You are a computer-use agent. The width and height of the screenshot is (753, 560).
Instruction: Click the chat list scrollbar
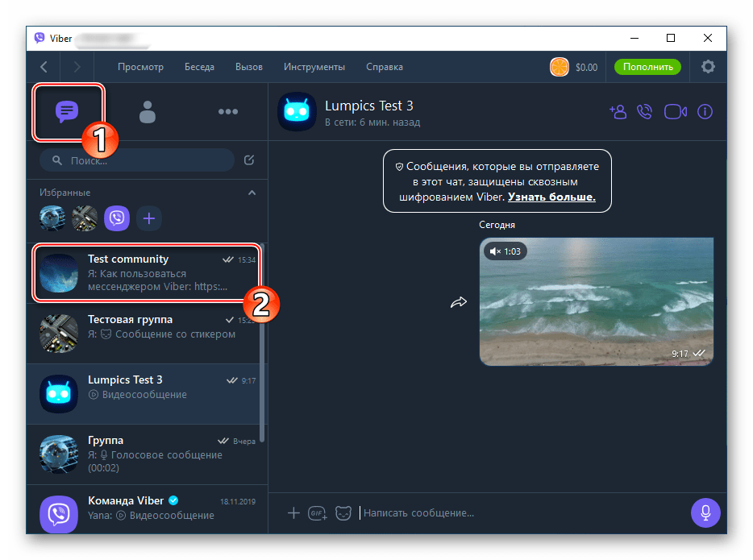(x=262, y=343)
